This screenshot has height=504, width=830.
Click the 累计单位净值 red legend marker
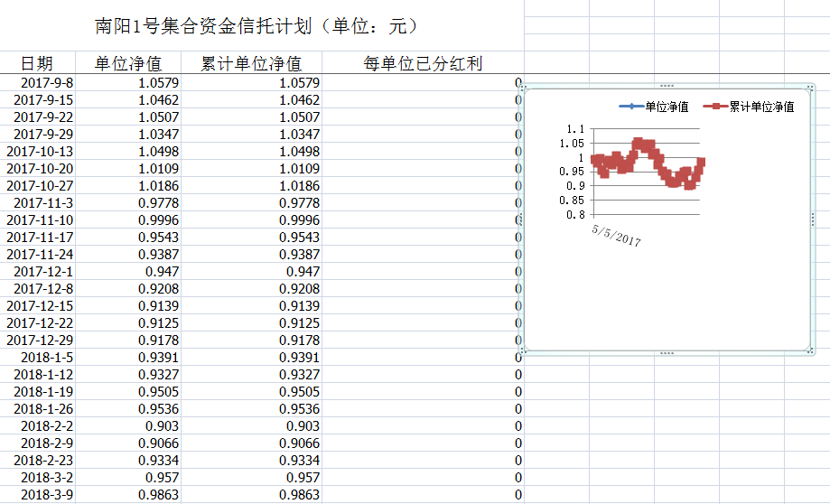(714, 107)
